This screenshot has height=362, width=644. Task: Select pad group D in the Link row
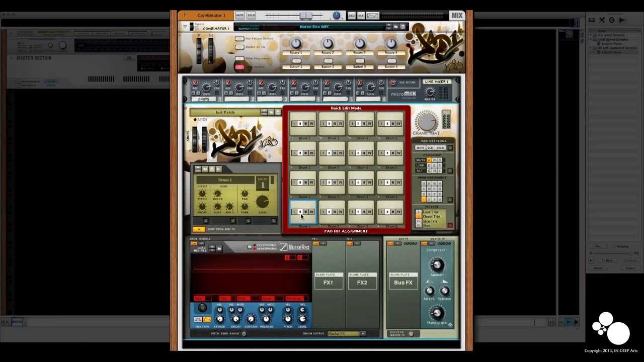(429, 165)
